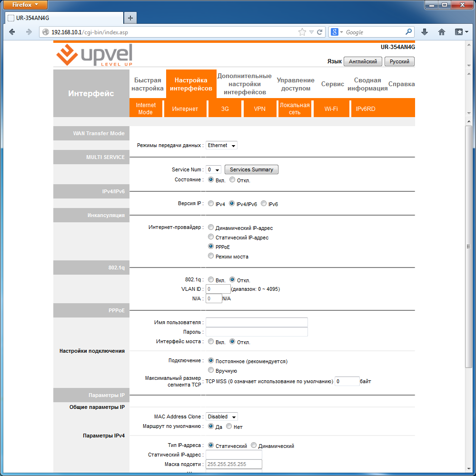Click the Пароль input field

[x=257, y=332]
